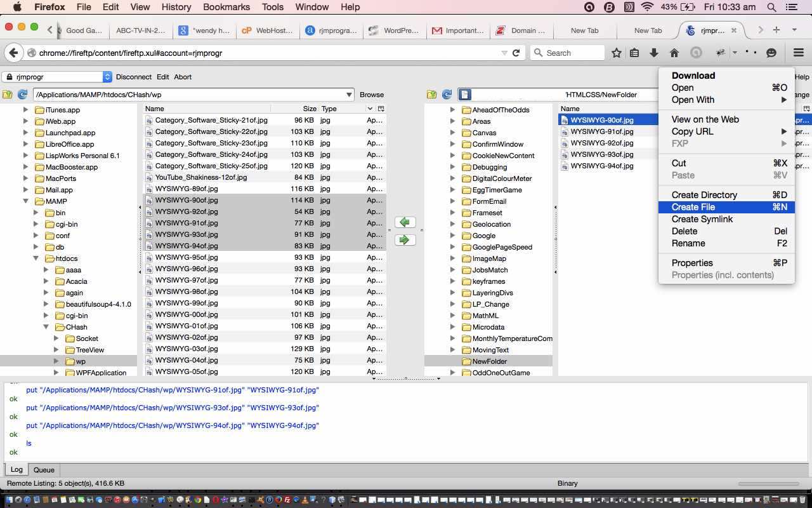Open the Firefox hamburger menu

click(x=799, y=53)
